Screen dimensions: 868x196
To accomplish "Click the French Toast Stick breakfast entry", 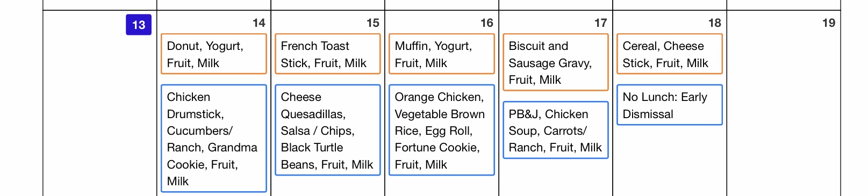I will [328, 54].
